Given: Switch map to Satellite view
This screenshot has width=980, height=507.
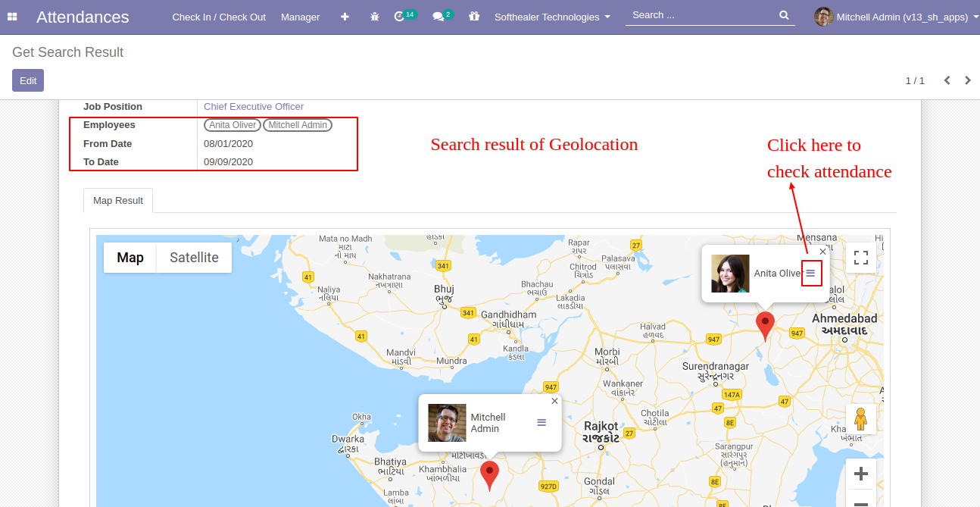Looking at the screenshot, I should (194, 258).
